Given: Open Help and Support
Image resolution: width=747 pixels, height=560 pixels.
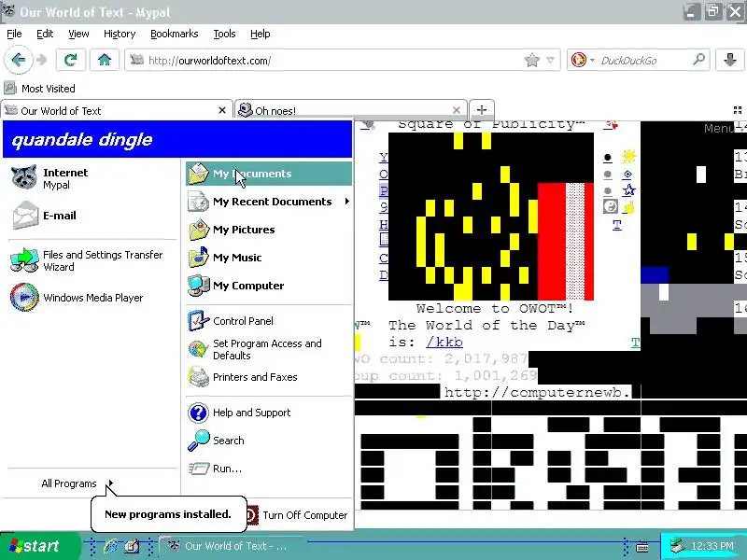Looking at the screenshot, I should coord(269,413).
